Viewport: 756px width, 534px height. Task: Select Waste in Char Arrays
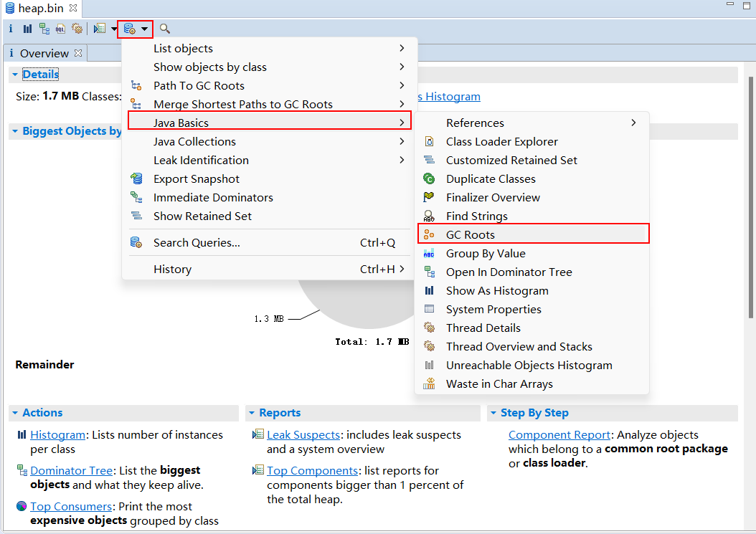(531, 384)
